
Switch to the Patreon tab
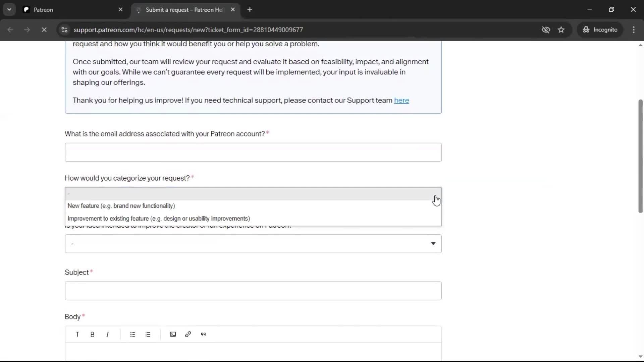73,10
